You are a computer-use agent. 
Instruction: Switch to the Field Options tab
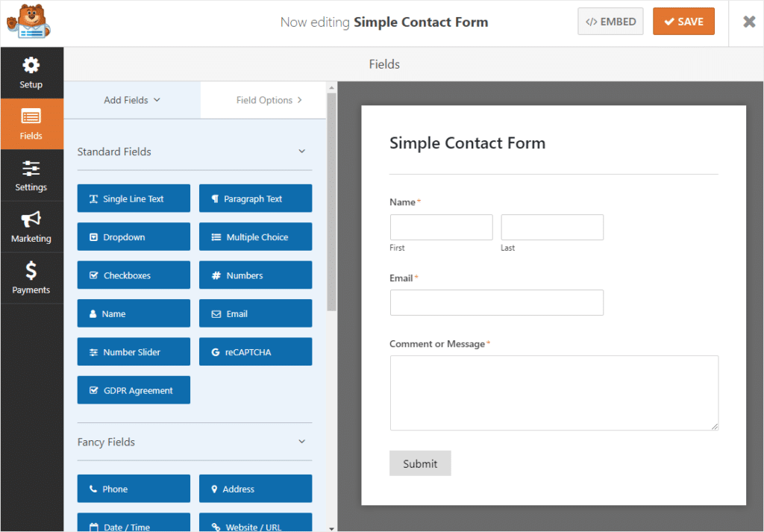tap(263, 99)
